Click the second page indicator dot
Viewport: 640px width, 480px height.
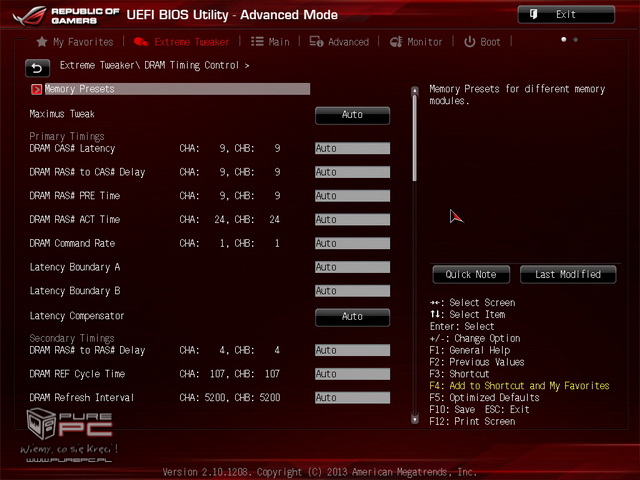point(576,40)
